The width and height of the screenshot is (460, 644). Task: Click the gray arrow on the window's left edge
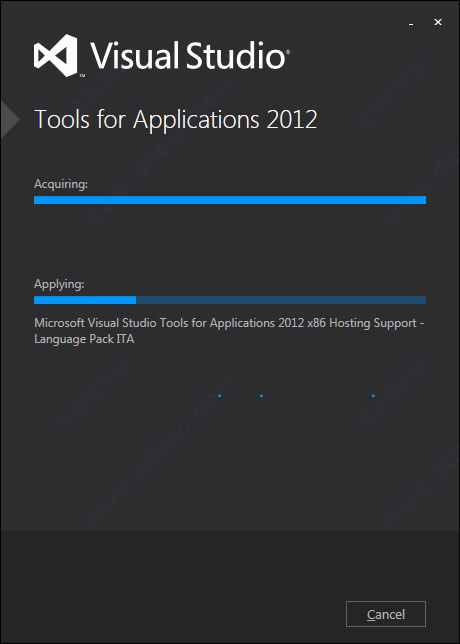coord(10,120)
